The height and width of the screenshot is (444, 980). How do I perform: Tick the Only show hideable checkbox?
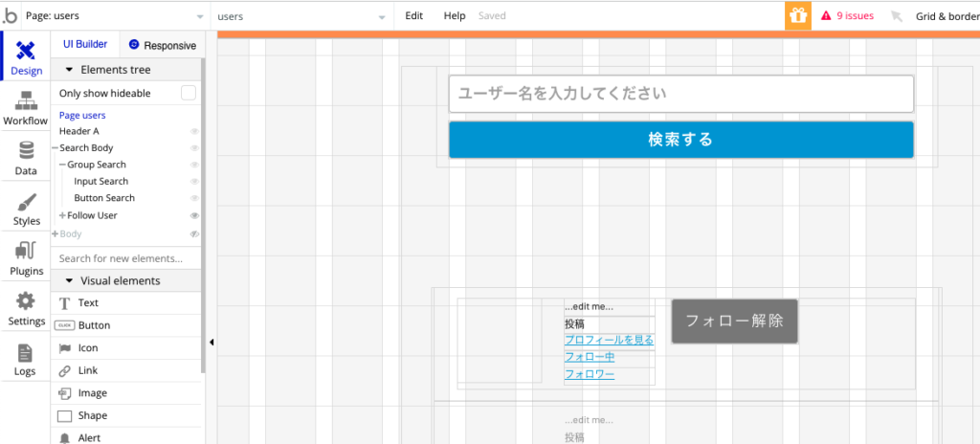tap(189, 93)
